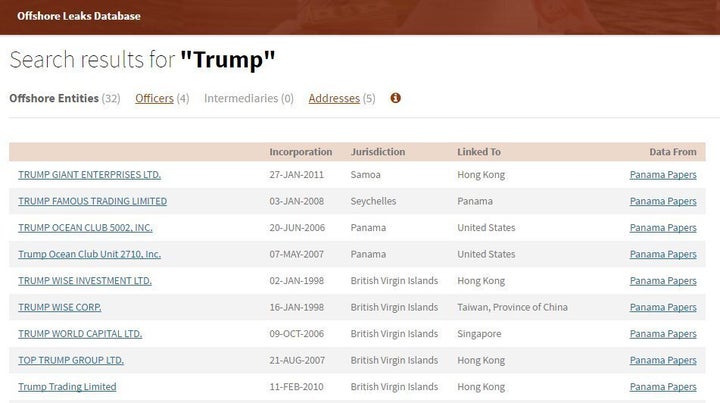Click the date 03-JAN-2008
This screenshot has height=403, width=720.
pos(297,201)
